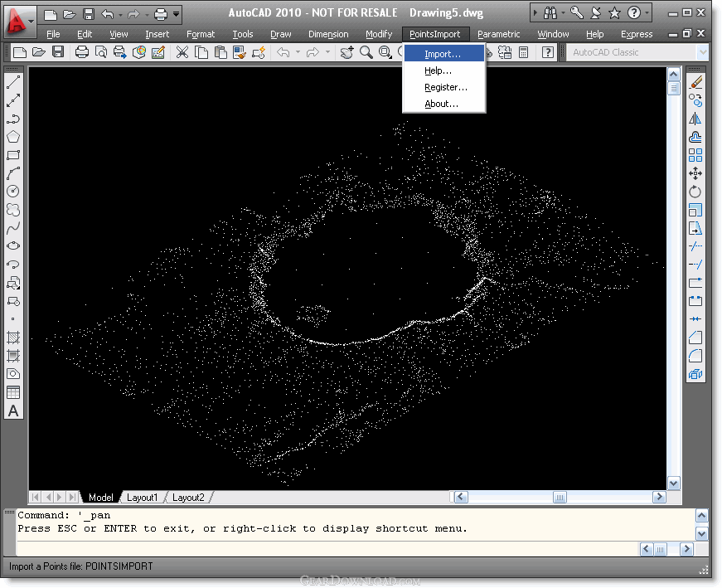The width and height of the screenshot is (722, 588).
Task: Switch to the Model tab
Action: [x=101, y=498]
